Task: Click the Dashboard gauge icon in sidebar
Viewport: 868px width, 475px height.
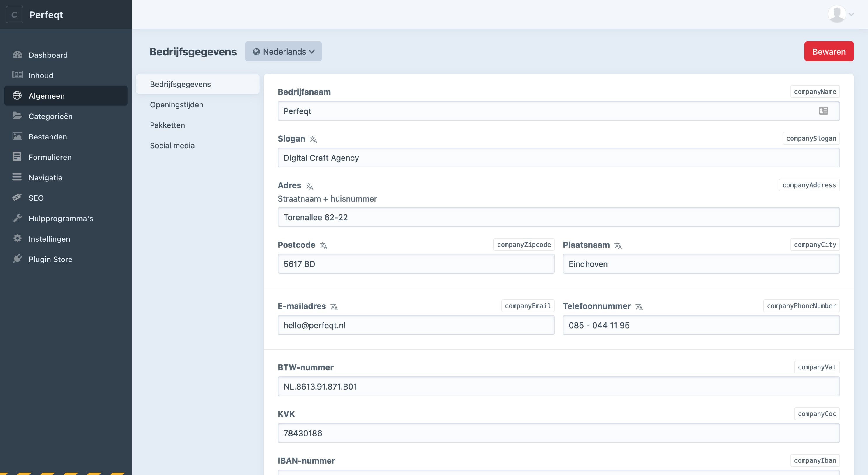Action: 17,55
